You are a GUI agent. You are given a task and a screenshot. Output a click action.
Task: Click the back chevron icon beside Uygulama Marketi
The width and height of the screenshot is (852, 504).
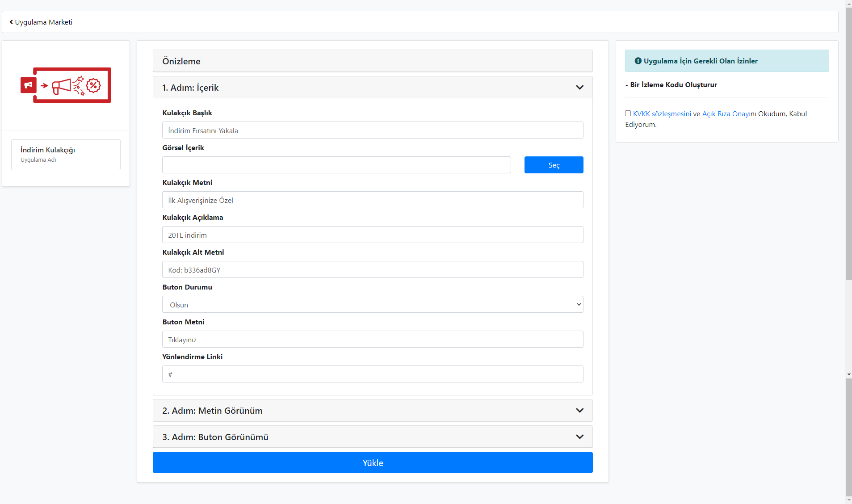[11, 22]
